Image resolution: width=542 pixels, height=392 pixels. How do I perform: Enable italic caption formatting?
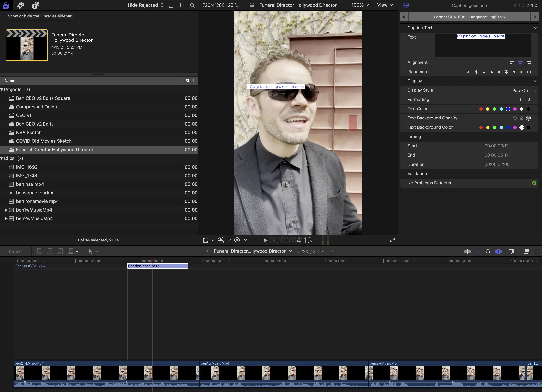tap(520, 100)
